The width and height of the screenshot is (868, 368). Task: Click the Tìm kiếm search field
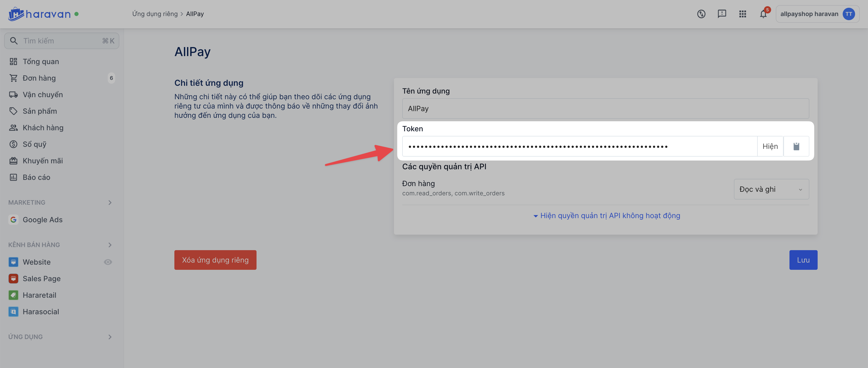(62, 41)
